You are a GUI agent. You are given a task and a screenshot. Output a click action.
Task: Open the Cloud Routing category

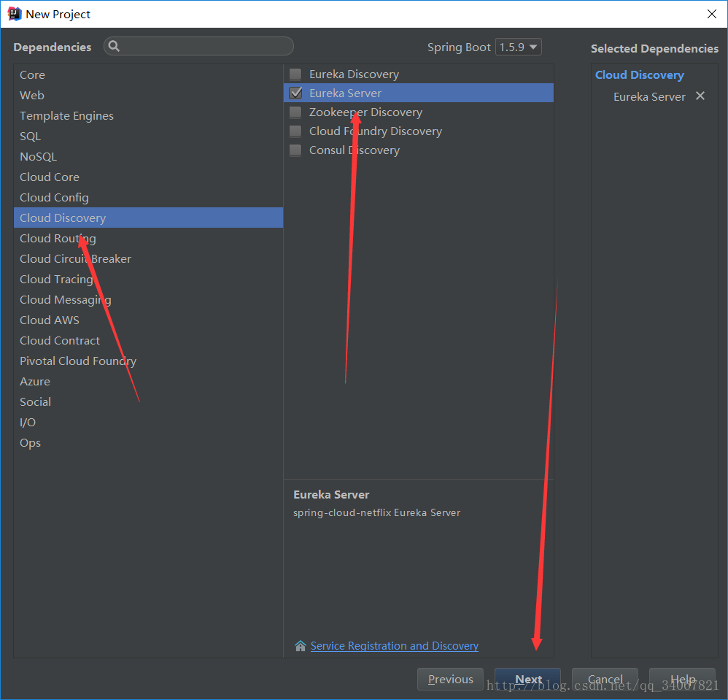coord(148,238)
